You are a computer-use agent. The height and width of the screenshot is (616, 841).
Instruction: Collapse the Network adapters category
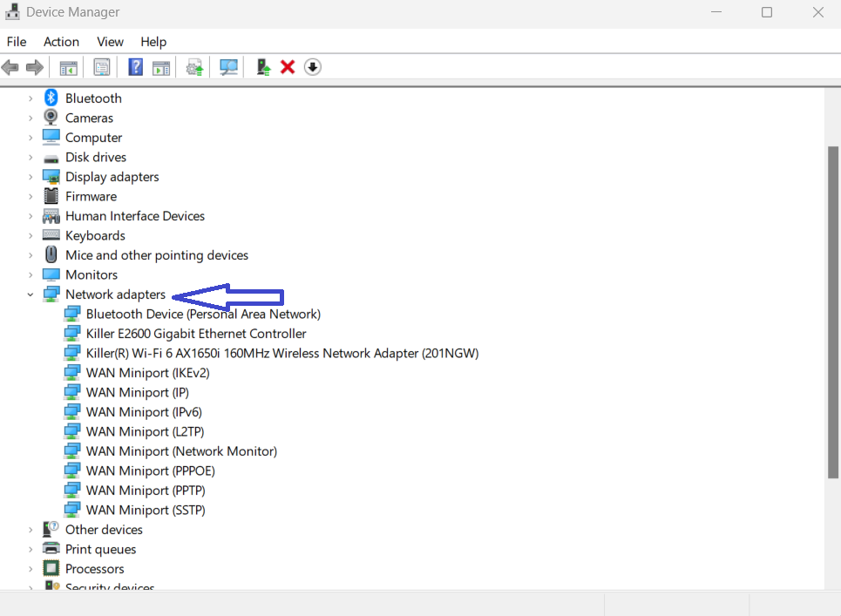coord(31,294)
